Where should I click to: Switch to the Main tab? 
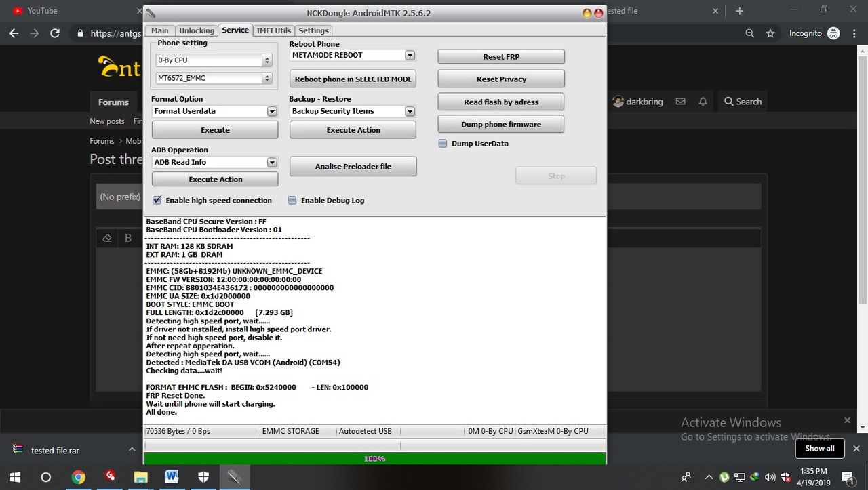160,30
